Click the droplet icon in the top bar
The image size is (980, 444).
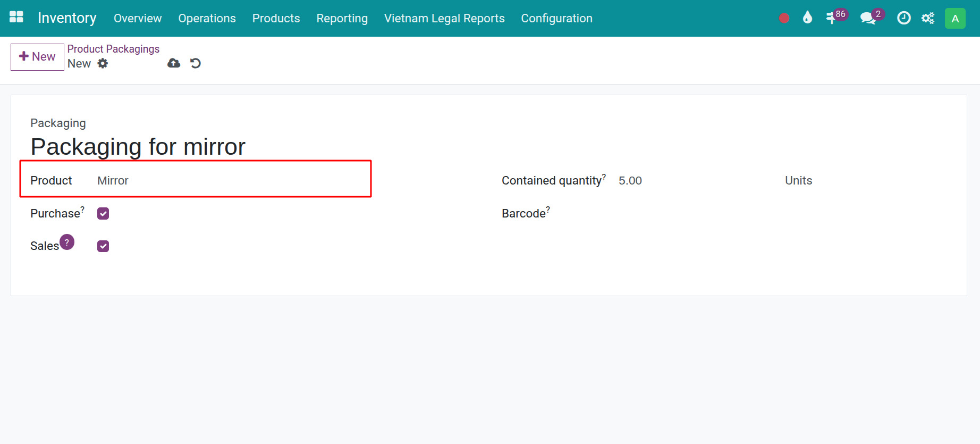pos(807,18)
